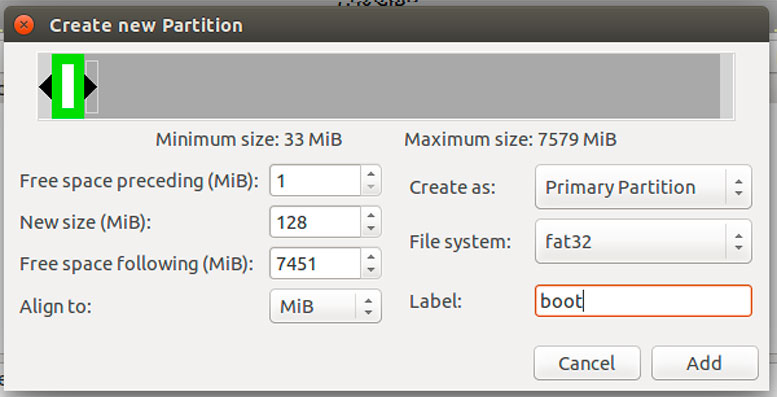This screenshot has width=777, height=397.
Task: Click inside the New size input field
Action: pos(315,222)
